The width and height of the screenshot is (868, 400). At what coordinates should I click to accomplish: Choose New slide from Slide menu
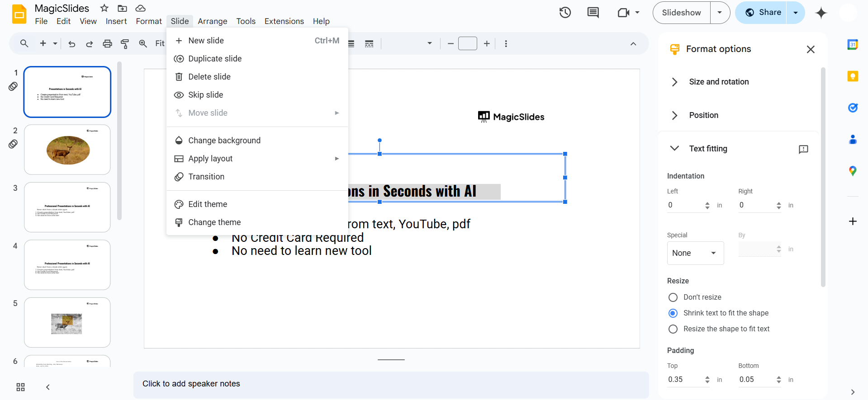pos(257,41)
